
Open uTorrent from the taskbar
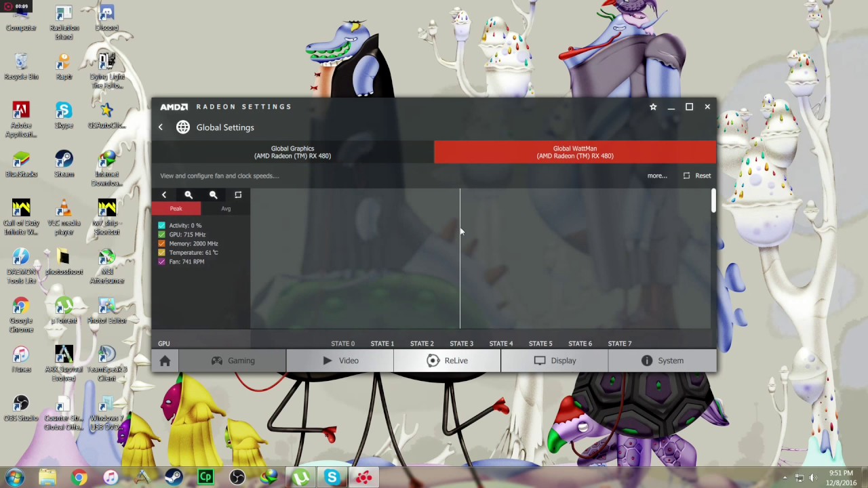(x=300, y=478)
